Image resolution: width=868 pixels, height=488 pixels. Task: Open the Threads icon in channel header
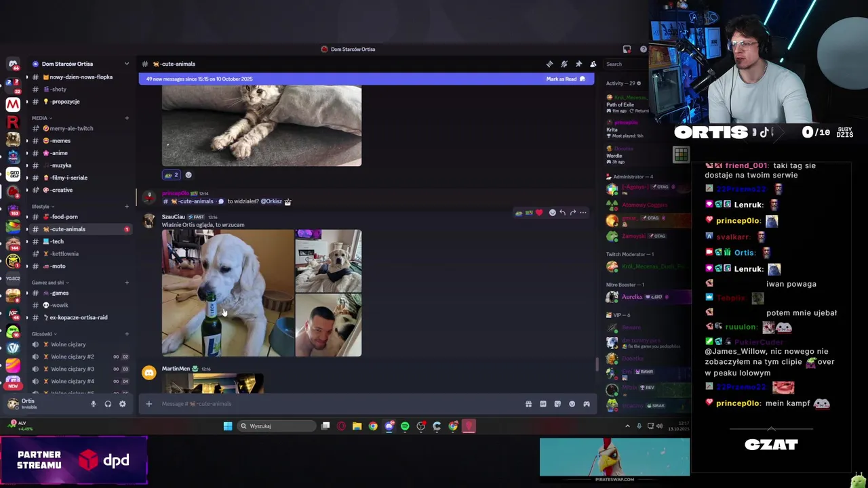(x=549, y=64)
